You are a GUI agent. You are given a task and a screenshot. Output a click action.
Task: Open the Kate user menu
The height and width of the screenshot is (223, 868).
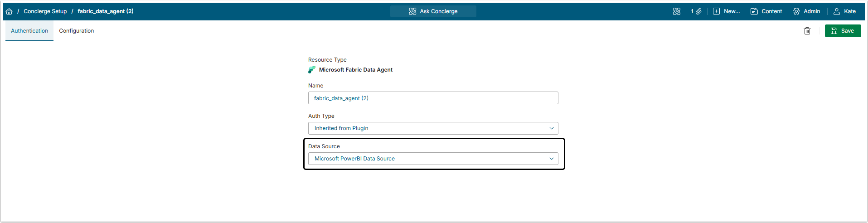click(x=849, y=11)
